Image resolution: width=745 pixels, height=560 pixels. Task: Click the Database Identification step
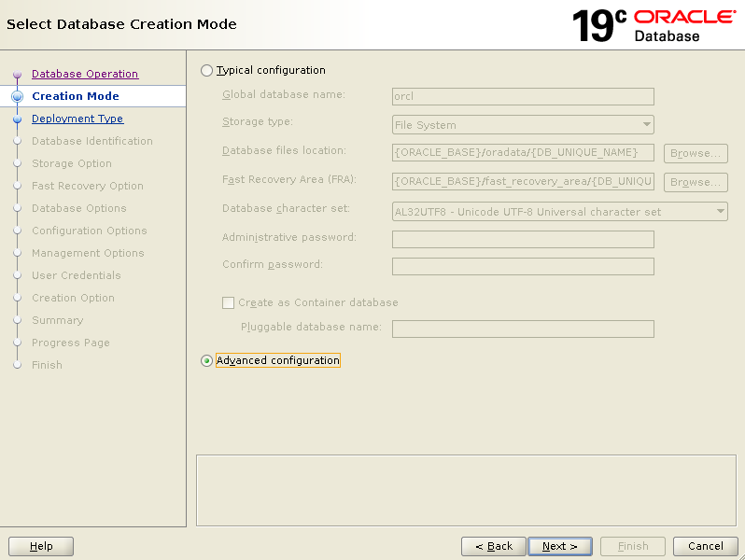pyautogui.click(x=92, y=141)
